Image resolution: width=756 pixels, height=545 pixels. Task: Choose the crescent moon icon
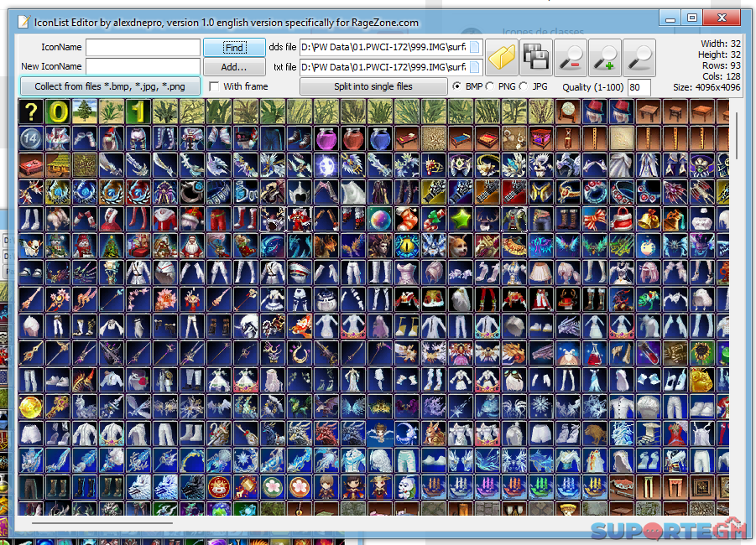406,434
